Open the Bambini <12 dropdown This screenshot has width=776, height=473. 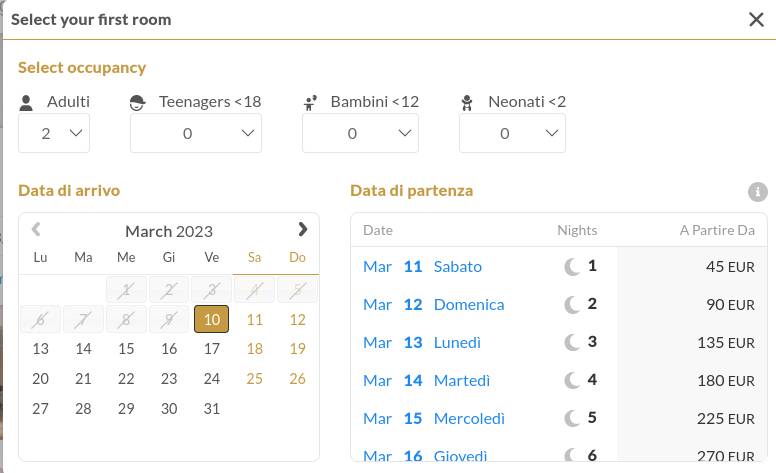tap(360, 133)
